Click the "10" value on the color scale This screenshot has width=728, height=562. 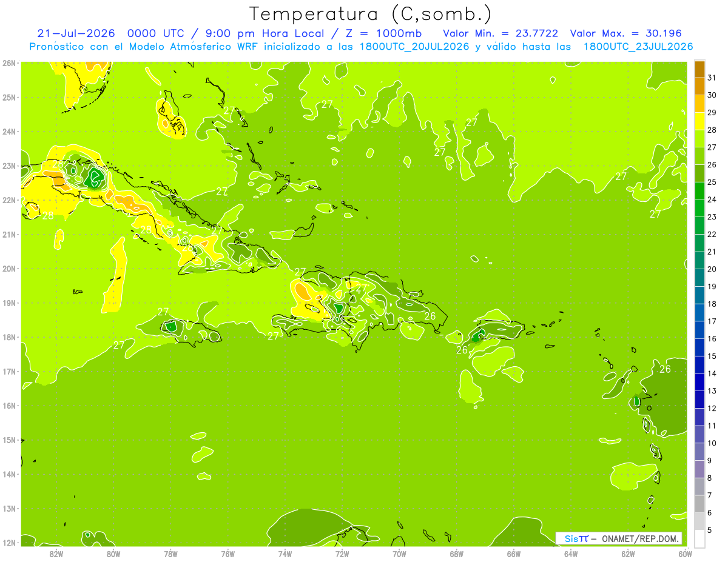click(712, 443)
